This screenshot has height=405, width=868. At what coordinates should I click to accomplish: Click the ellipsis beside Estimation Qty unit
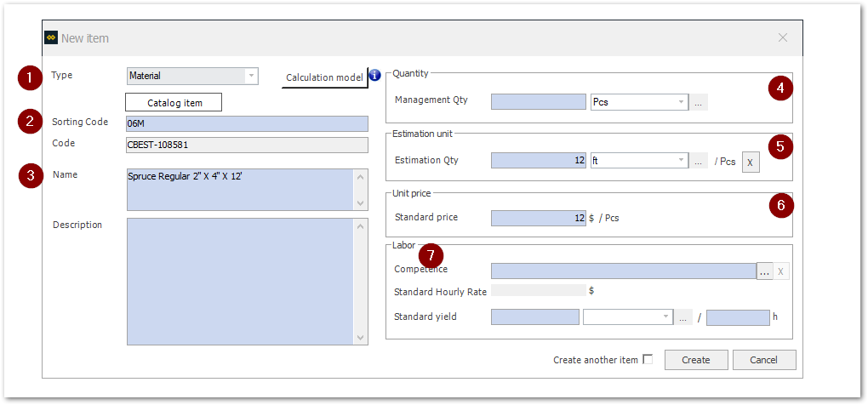tap(698, 160)
